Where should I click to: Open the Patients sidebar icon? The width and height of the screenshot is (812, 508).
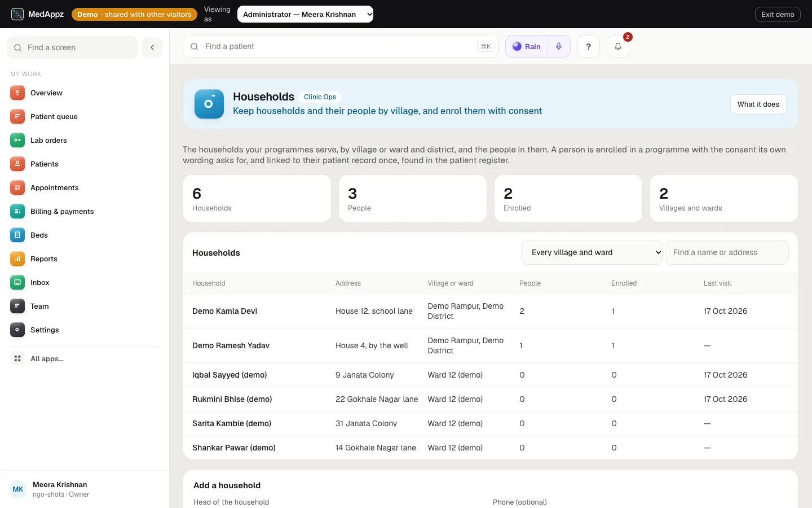point(17,164)
